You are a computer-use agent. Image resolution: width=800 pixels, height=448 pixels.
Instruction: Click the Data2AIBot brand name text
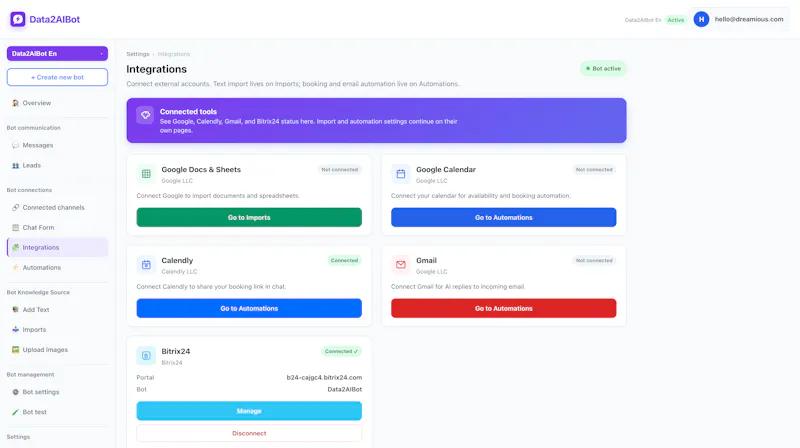click(x=55, y=19)
